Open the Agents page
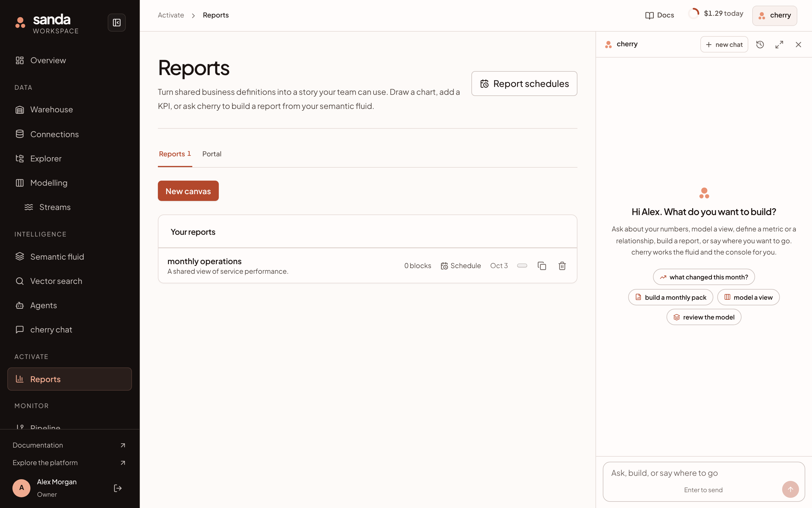 point(69,305)
